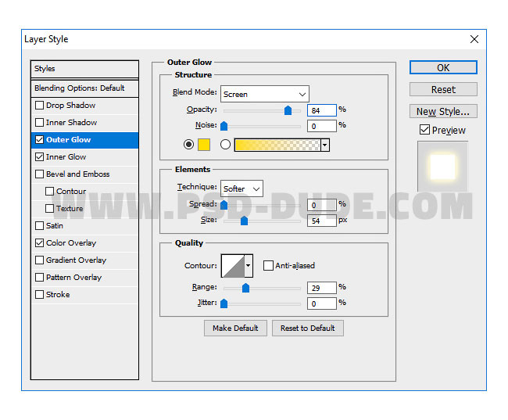Open Blending Options: Default
Screen dimensions: 508x420
(84, 88)
